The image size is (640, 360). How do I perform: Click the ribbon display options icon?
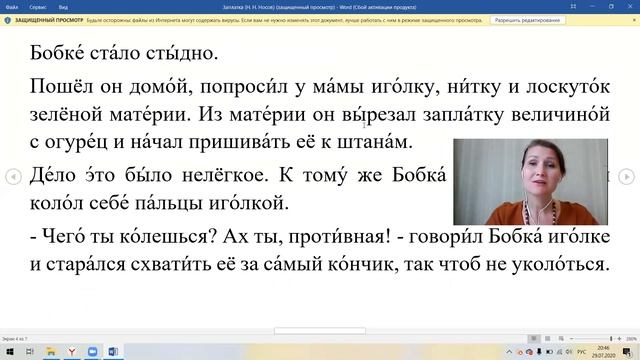pos(573,7)
